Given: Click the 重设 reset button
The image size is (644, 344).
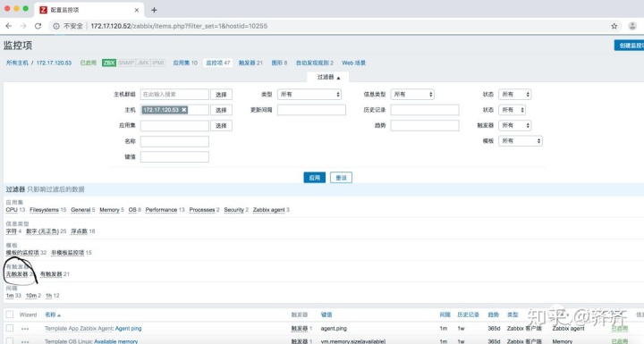Looking at the screenshot, I should pos(341,178).
